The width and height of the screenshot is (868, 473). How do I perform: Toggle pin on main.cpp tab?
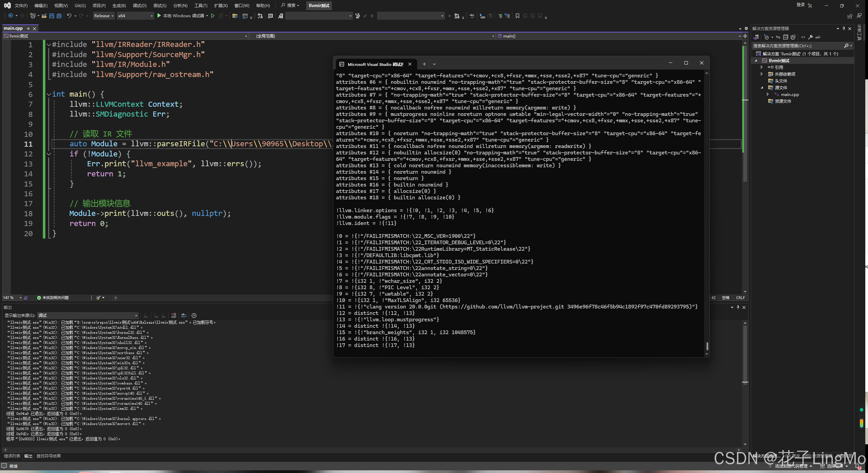pyautogui.click(x=28, y=29)
